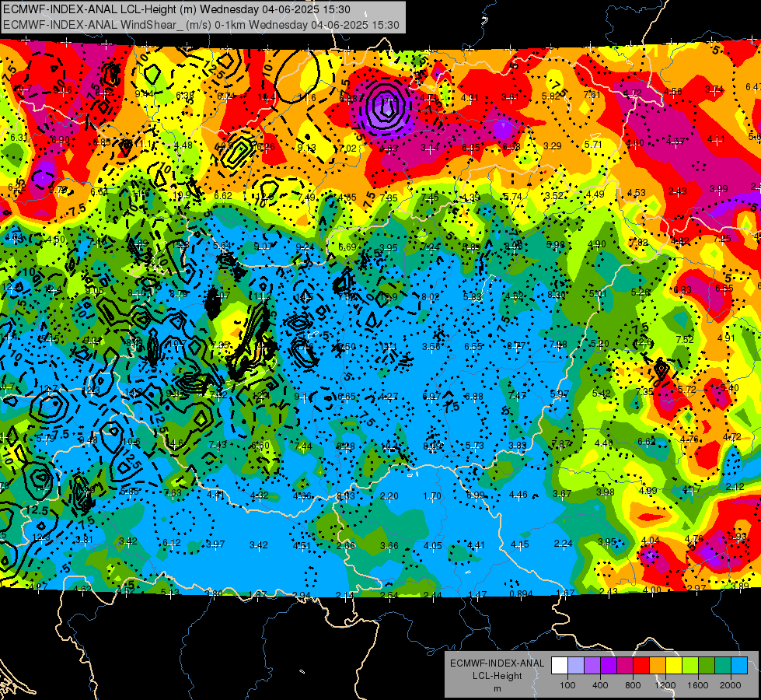Click the grid value 6.74
761x700 pixels.
coord(225,96)
